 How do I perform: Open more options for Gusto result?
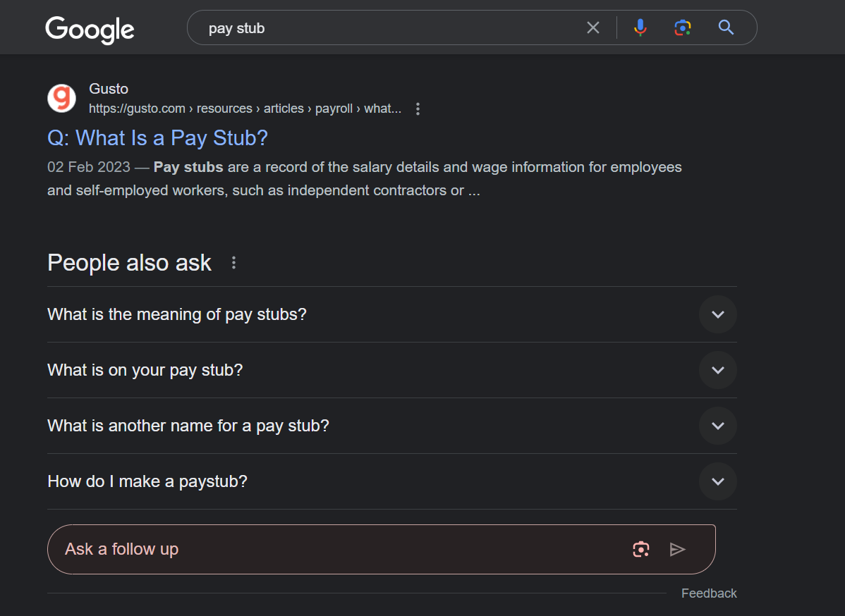tap(418, 109)
